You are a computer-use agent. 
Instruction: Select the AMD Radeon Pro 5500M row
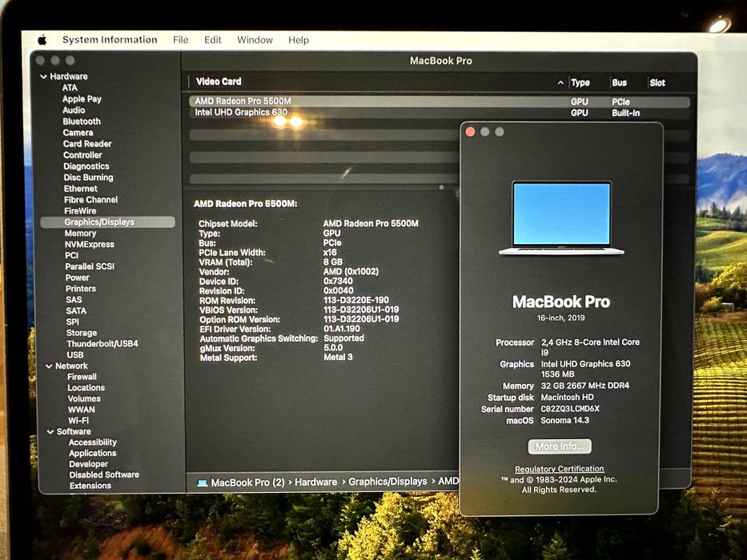(x=440, y=102)
